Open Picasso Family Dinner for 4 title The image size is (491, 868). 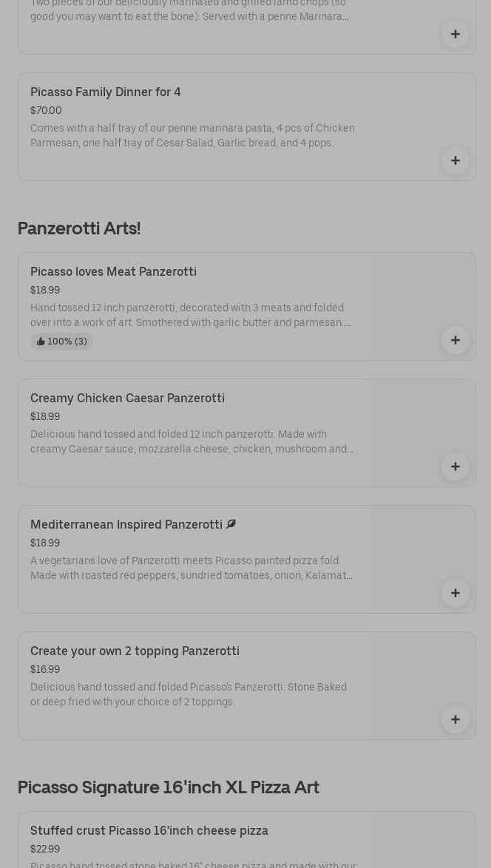point(105,92)
